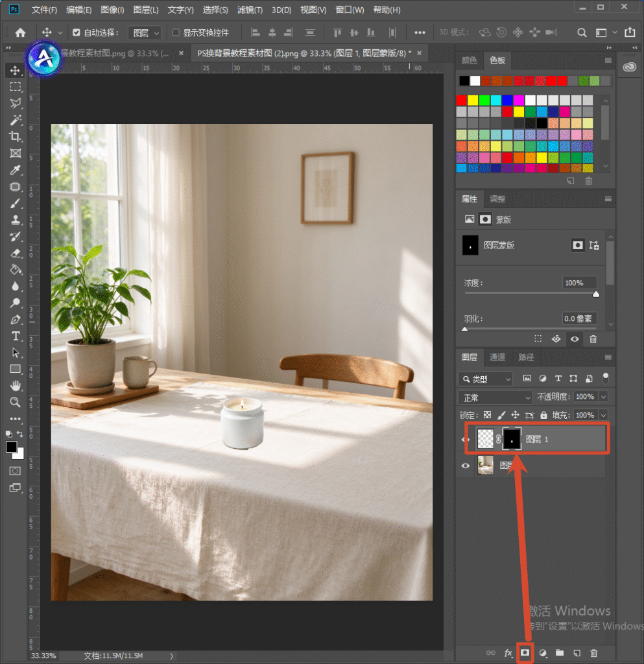Expand the 填充 fill dropdown arrow
This screenshot has width=644, height=664.
[x=603, y=415]
